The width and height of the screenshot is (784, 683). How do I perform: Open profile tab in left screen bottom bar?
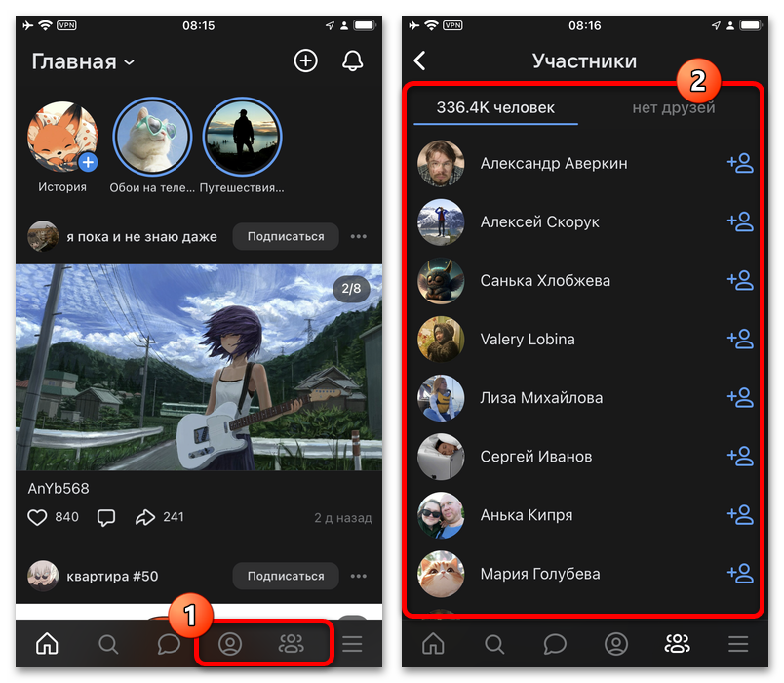click(x=230, y=644)
